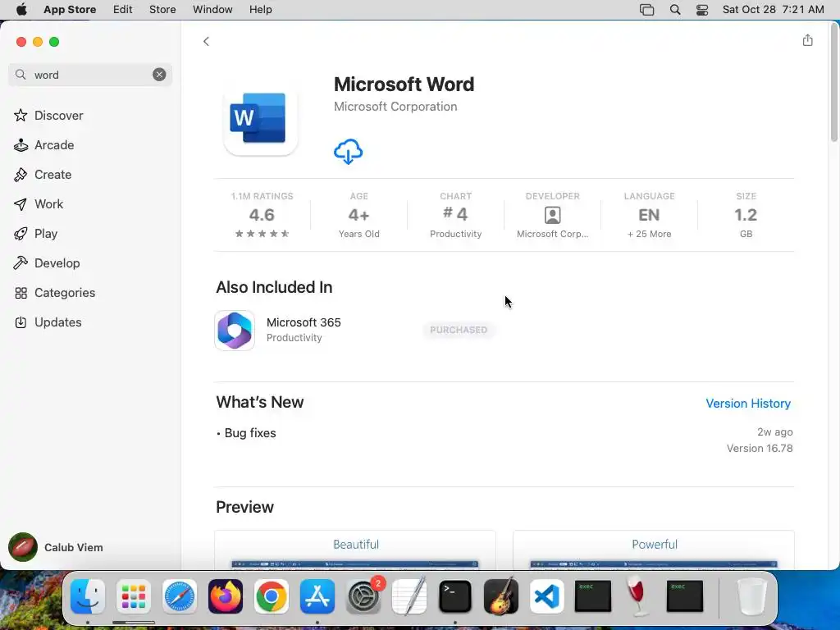
Task: Click the window vertical scrollbar
Action: point(833,83)
